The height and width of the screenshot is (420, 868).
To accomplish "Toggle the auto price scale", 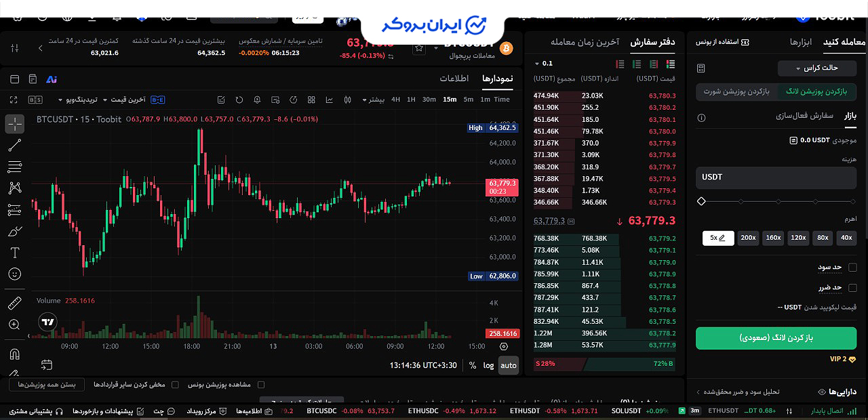I will (x=508, y=365).
